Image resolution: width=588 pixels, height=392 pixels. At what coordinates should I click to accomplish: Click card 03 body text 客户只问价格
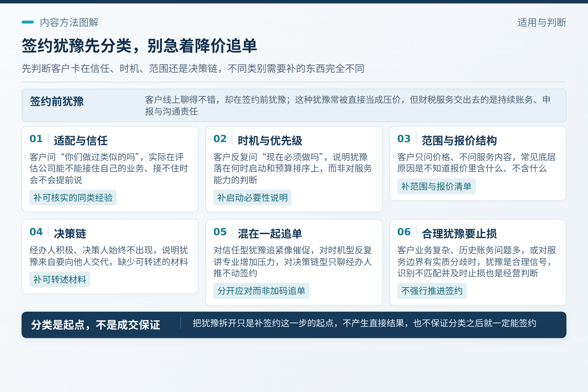477,163
